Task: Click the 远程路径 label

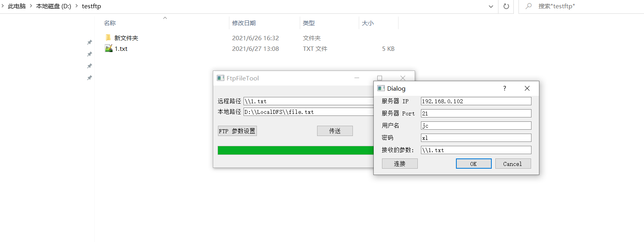Action: [229, 101]
